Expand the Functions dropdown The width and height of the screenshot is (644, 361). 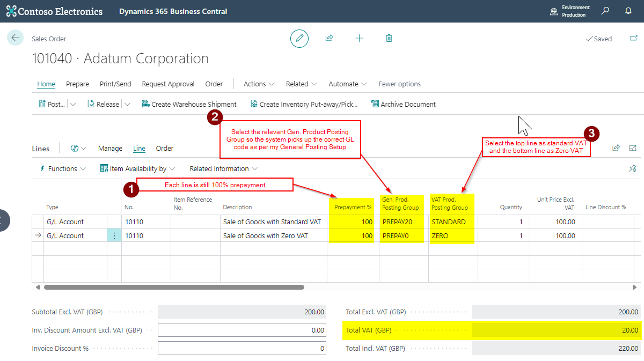pos(63,168)
